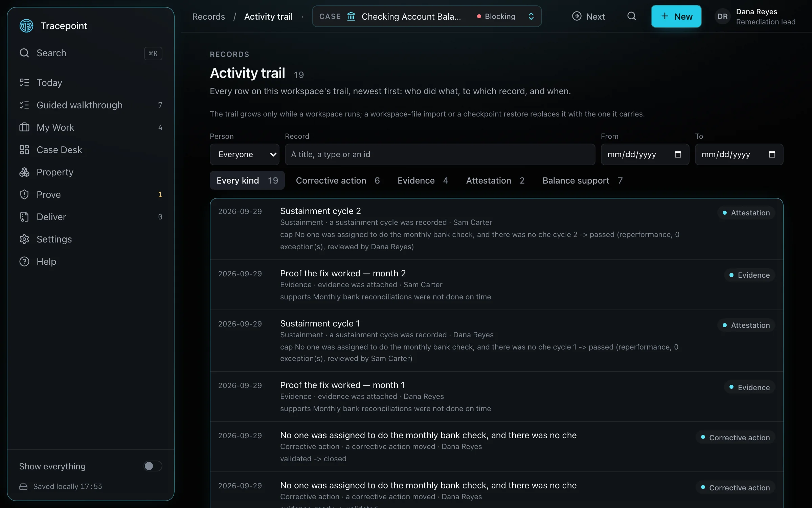812x508 pixels.
Task: Click the Search magnifier in the sidebar
Action: point(24,53)
